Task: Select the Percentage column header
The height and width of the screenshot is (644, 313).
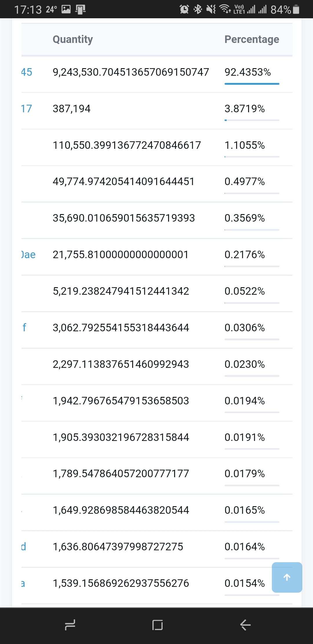Action: point(252,39)
